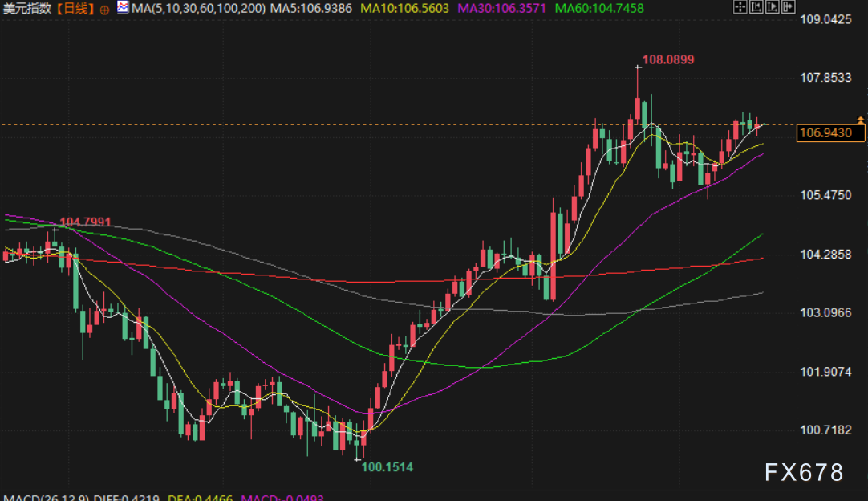The width and height of the screenshot is (868, 501).
Task: Click the orange arrow beside current price
Action: click(860, 119)
